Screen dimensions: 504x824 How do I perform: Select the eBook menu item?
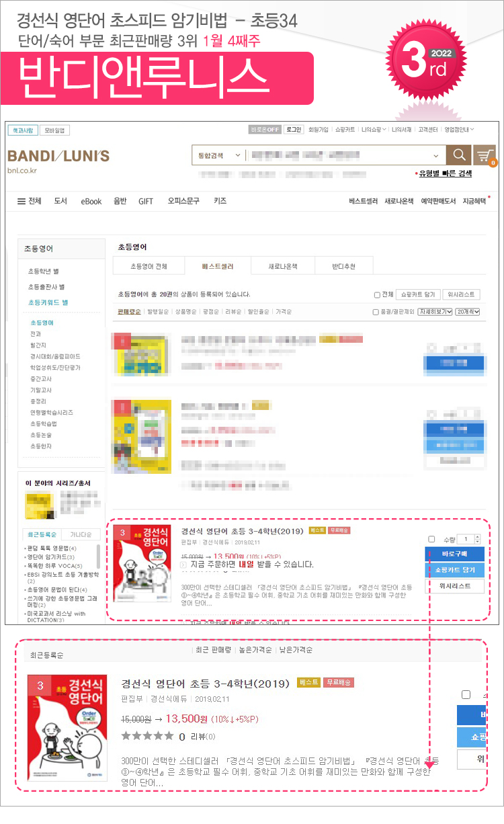click(x=91, y=201)
